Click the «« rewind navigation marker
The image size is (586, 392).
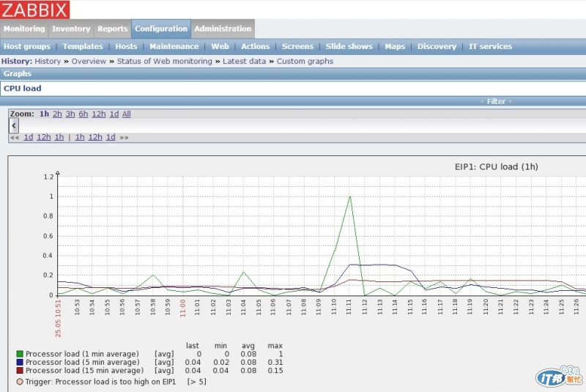(15, 138)
